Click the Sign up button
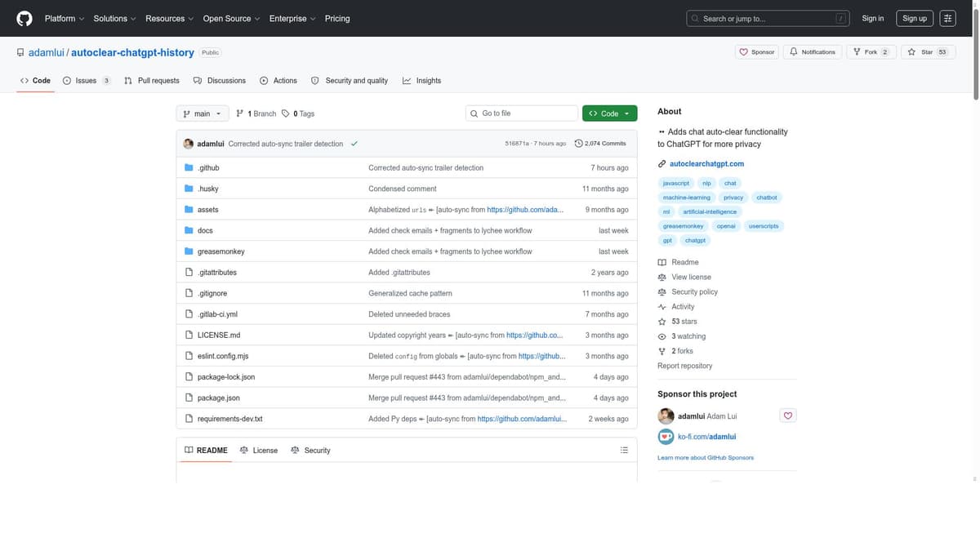Viewport: 980px width, 551px height. click(915, 18)
